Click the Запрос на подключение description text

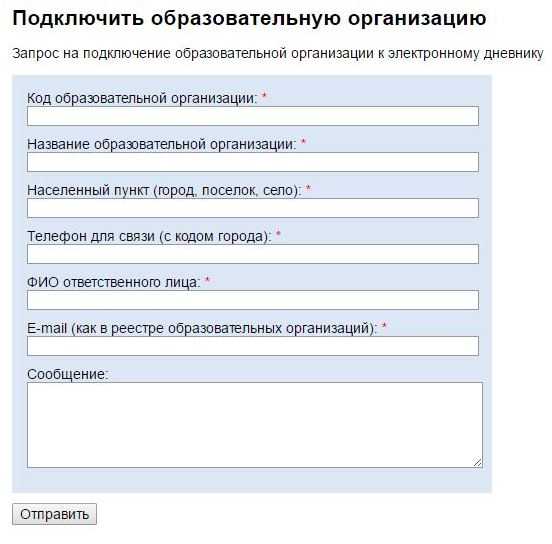(x=278, y=54)
